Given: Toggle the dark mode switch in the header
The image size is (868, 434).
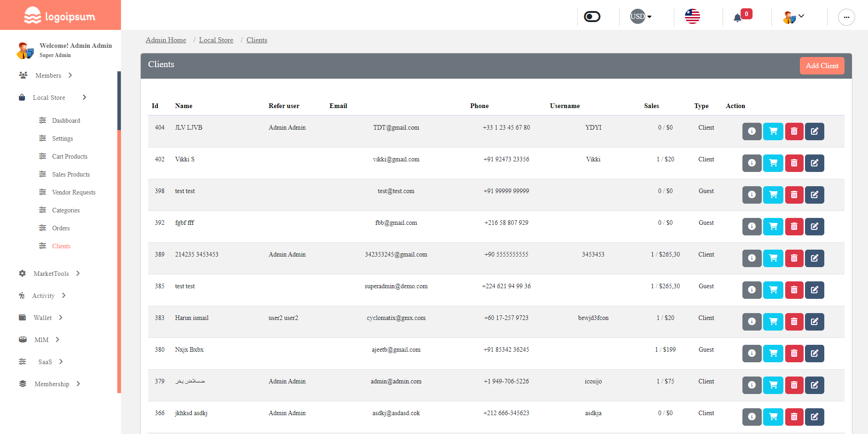Looking at the screenshot, I should 592,16.
